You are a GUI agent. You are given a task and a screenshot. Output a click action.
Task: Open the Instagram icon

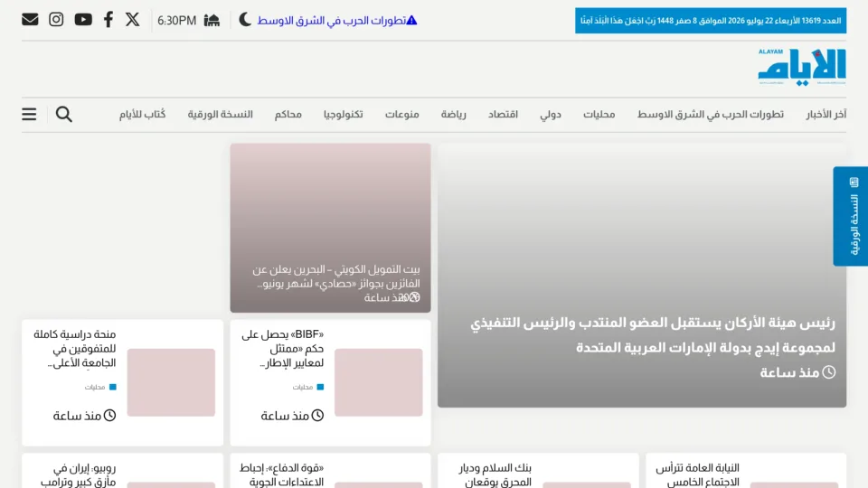pyautogui.click(x=56, y=20)
